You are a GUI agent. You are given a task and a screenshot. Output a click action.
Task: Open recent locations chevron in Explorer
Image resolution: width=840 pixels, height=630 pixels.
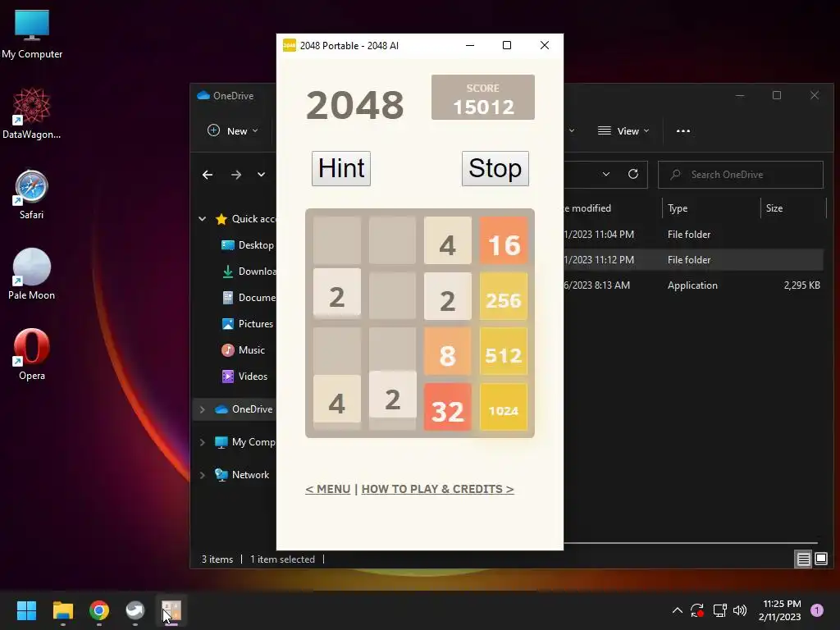(x=261, y=175)
